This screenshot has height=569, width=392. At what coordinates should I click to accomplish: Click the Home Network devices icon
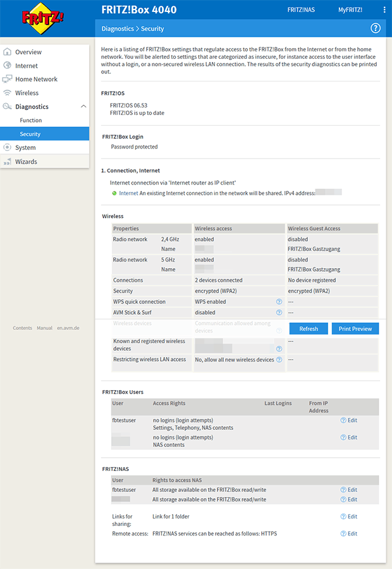[x=7, y=79]
